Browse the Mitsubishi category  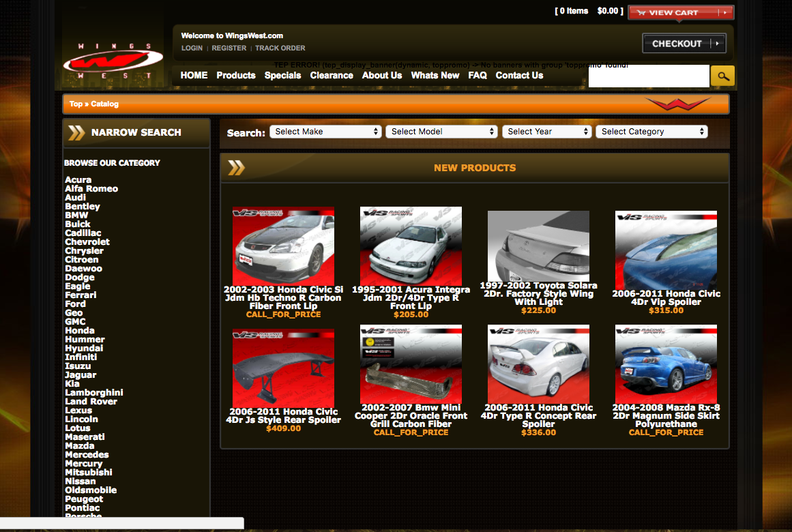tap(89, 473)
